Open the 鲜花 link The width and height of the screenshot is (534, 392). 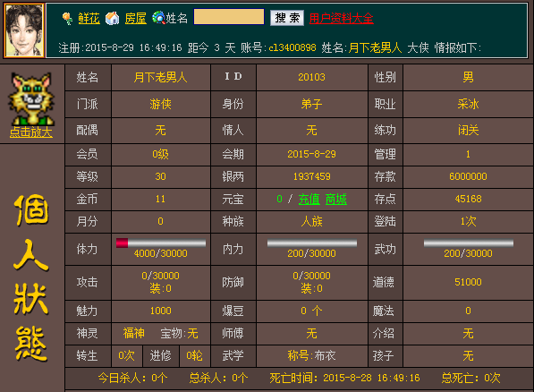(x=89, y=19)
